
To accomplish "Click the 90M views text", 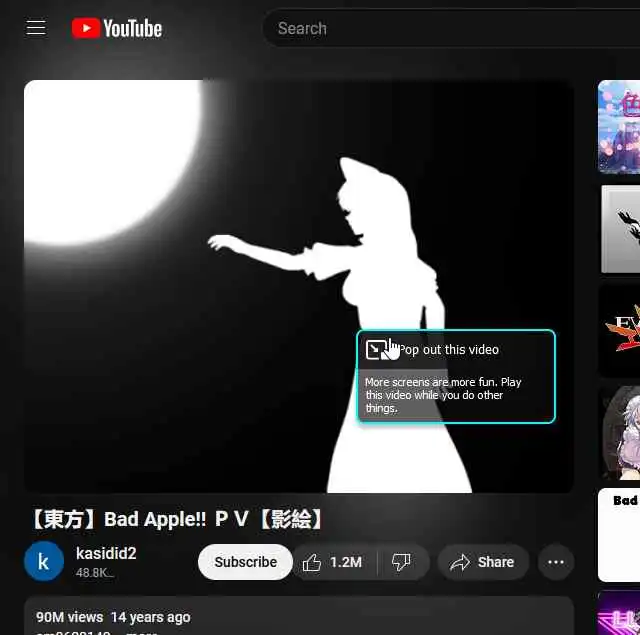I will 69,617.
